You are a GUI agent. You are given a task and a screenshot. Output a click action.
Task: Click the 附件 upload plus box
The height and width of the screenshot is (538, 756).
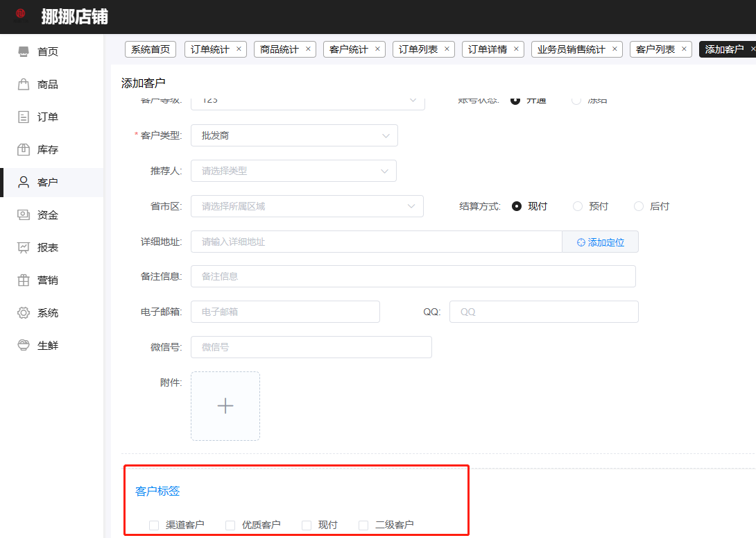225,406
